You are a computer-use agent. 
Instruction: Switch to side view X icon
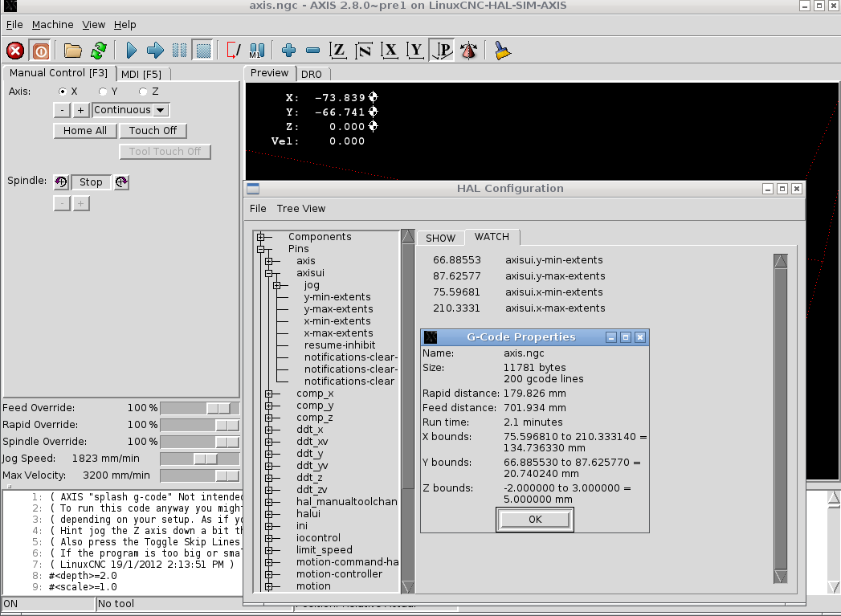(390, 51)
